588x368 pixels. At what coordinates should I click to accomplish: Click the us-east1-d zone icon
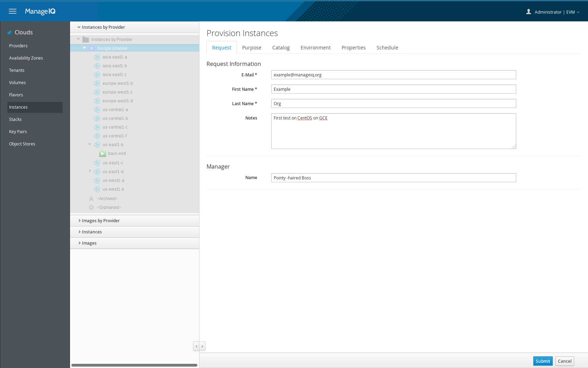tap(97, 172)
